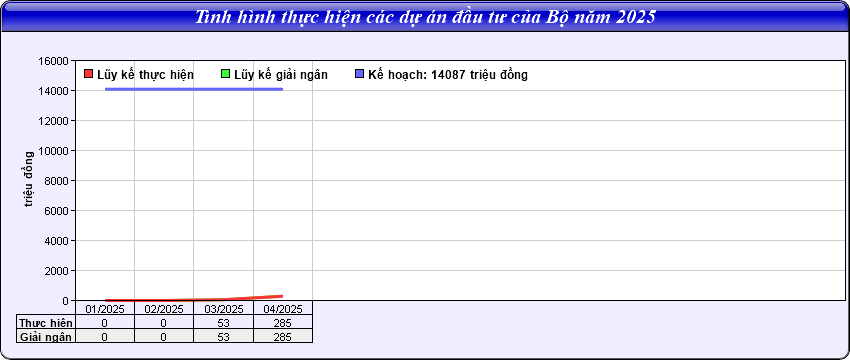This screenshot has height=360, width=850.
Task: Select the Lũy kế giải ngân legend label
Action: [281, 75]
